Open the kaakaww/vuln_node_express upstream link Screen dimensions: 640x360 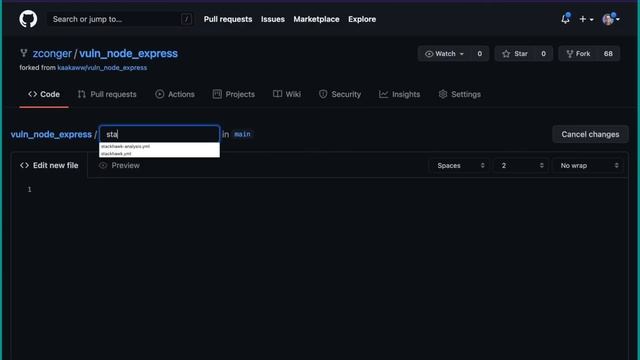tap(102, 68)
